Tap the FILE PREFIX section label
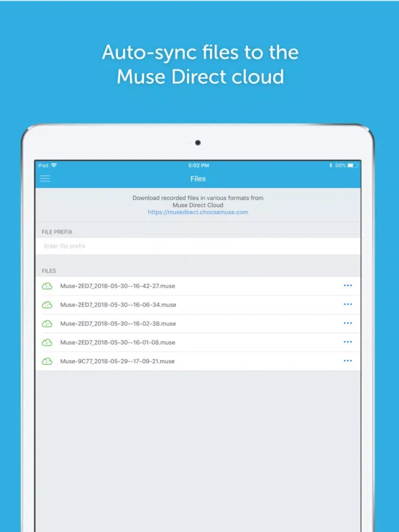 click(x=57, y=232)
